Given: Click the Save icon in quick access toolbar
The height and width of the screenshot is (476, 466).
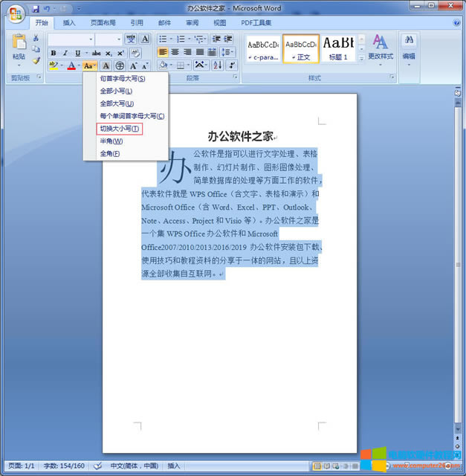Looking at the screenshot, I should [x=35, y=8].
